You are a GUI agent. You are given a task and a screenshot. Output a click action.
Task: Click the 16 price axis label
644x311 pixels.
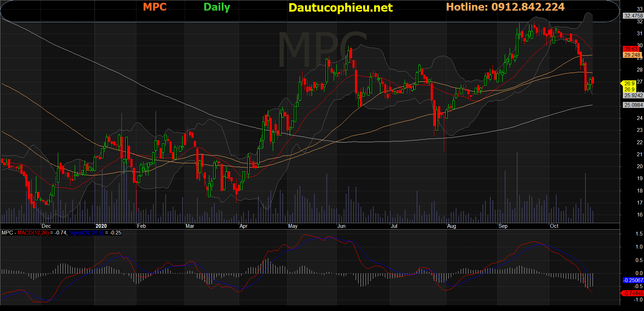tap(640, 215)
